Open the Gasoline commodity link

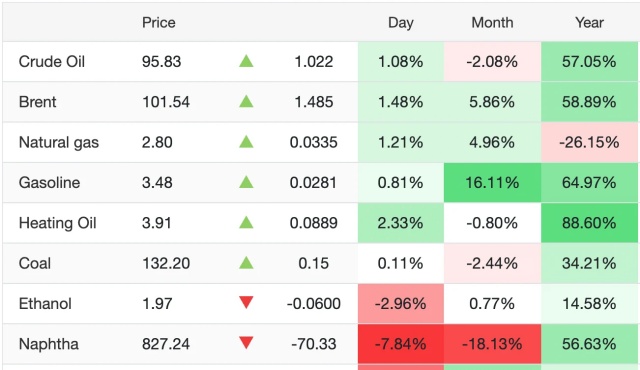(x=49, y=182)
